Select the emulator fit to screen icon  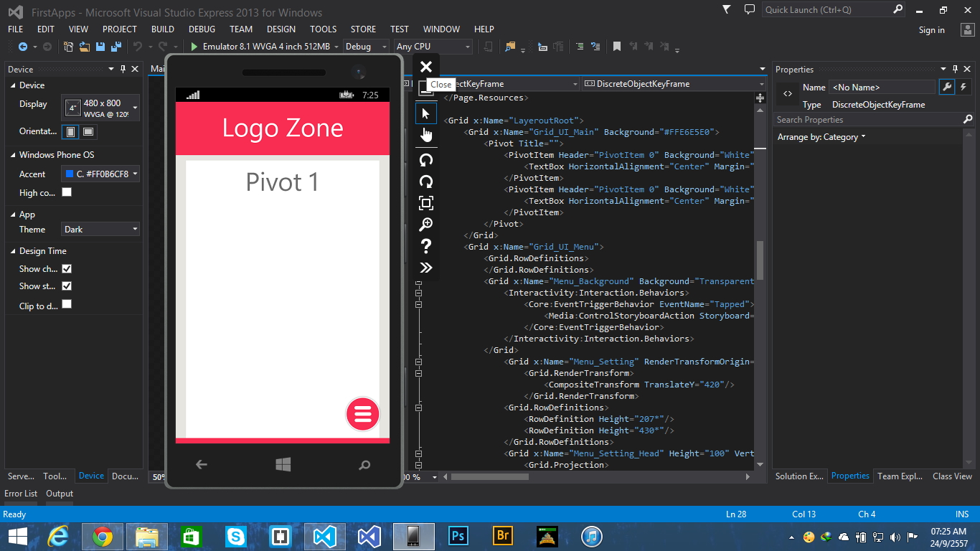point(426,203)
